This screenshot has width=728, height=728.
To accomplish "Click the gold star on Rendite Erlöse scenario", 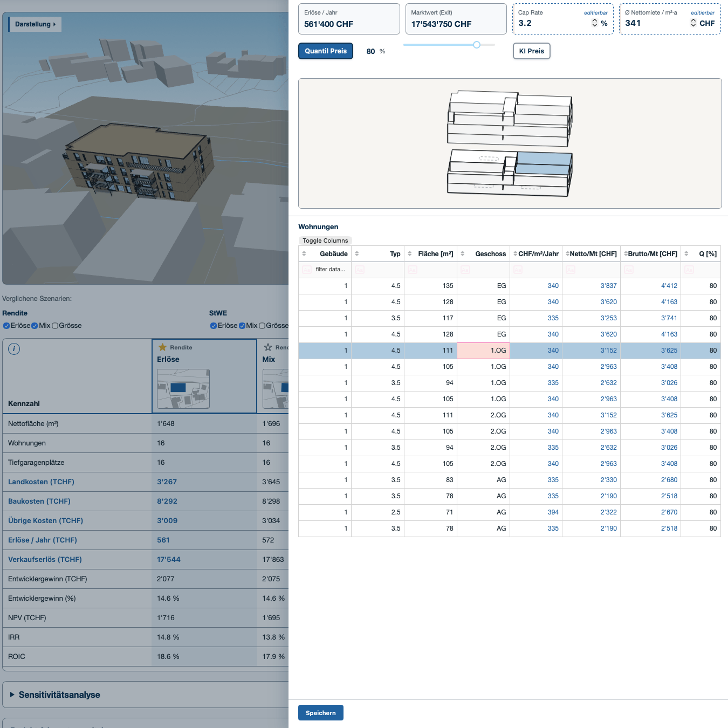I will [x=162, y=347].
